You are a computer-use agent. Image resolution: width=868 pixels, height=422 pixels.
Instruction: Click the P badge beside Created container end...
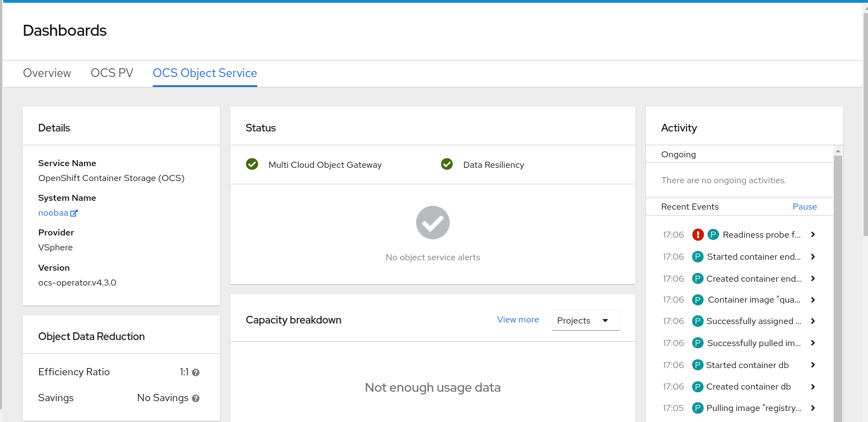(x=698, y=278)
